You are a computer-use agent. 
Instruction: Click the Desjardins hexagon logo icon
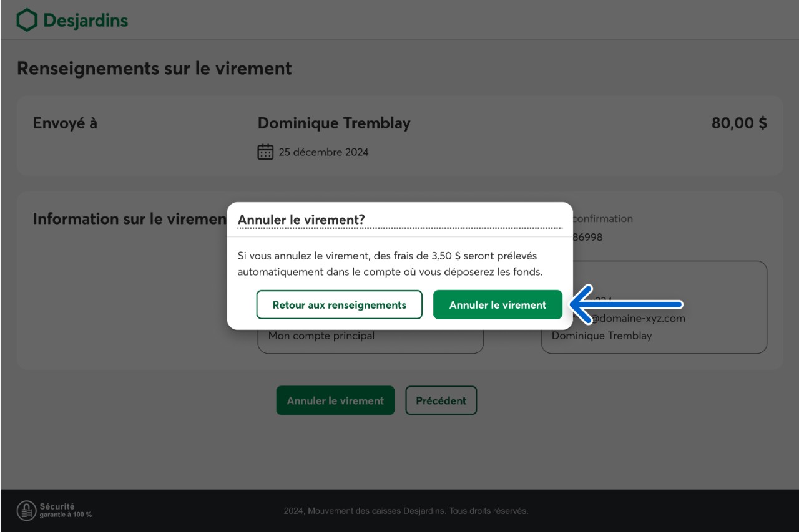27,21
